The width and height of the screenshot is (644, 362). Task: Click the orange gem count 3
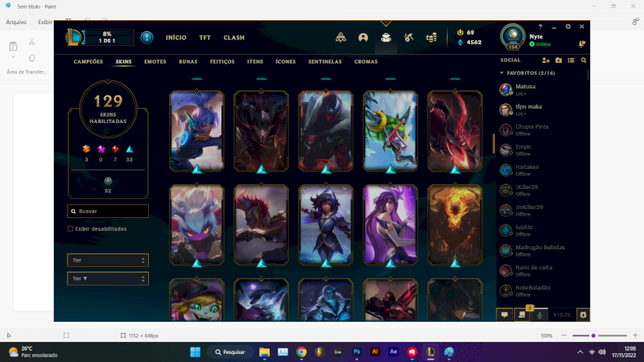(x=86, y=153)
